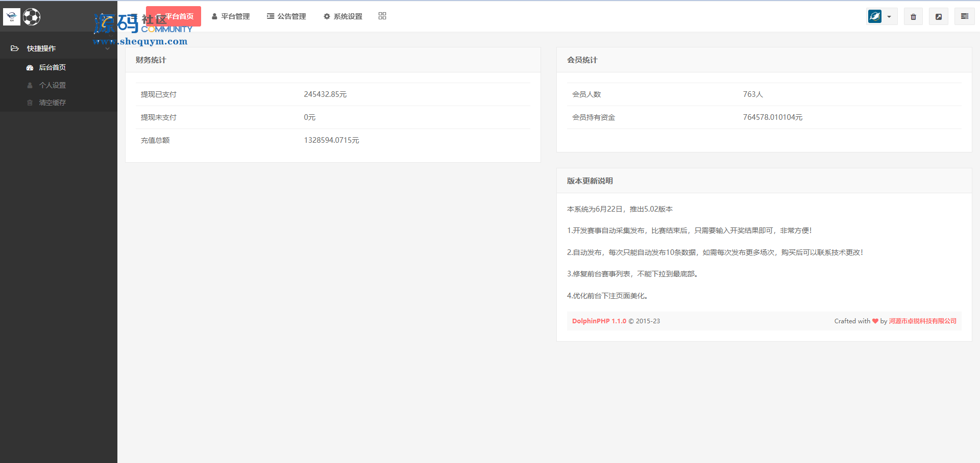Click the 会员统计 panel header
Image resolution: width=980 pixels, height=463 pixels.
pos(764,60)
